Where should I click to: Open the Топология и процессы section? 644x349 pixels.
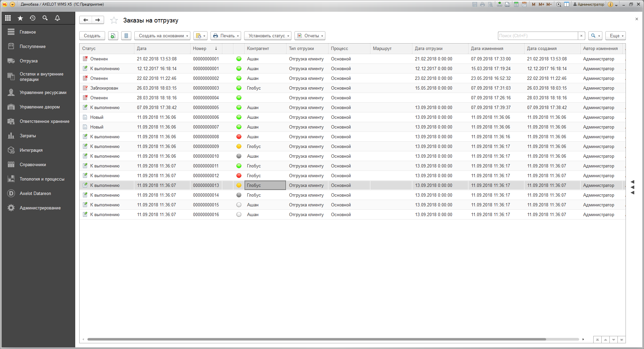point(38,179)
